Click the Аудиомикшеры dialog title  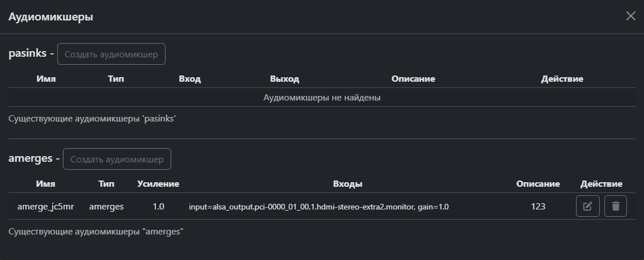click(x=50, y=17)
